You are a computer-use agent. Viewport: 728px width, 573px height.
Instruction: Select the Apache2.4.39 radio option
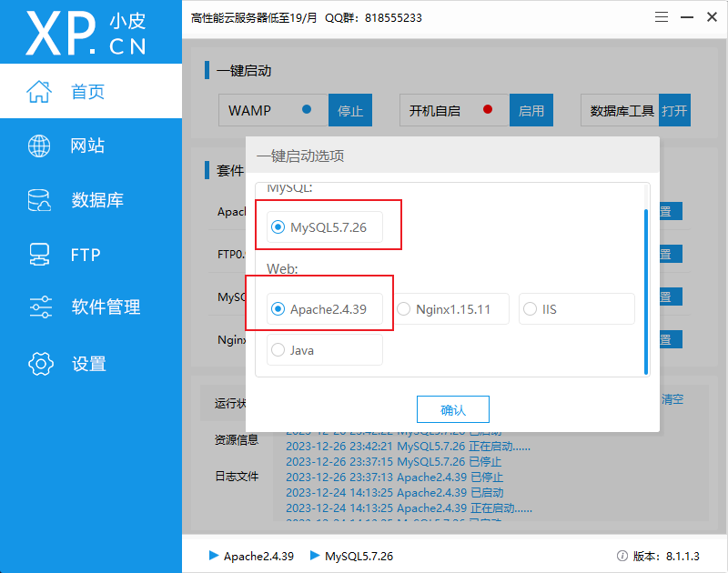click(x=325, y=308)
